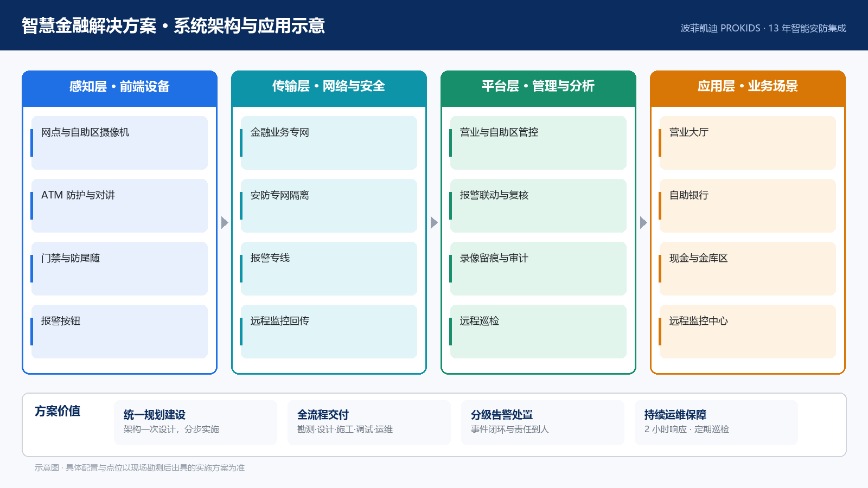The image size is (868, 488).
Task: Select the 门禁与防尾随 card
Action: point(119,268)
